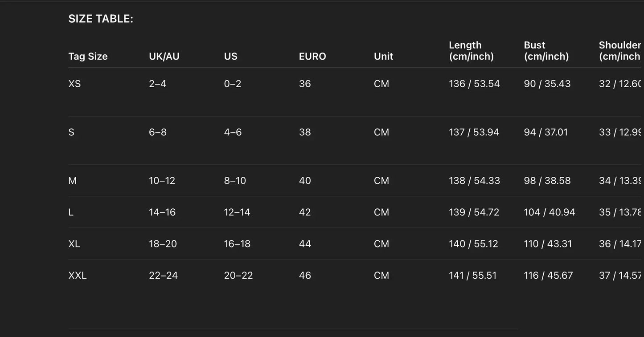Viewport: 644px width, 337px height.
Task: Click the bust value 116 / 45.67
Action: pyautogui.click(x=548, y=276)
